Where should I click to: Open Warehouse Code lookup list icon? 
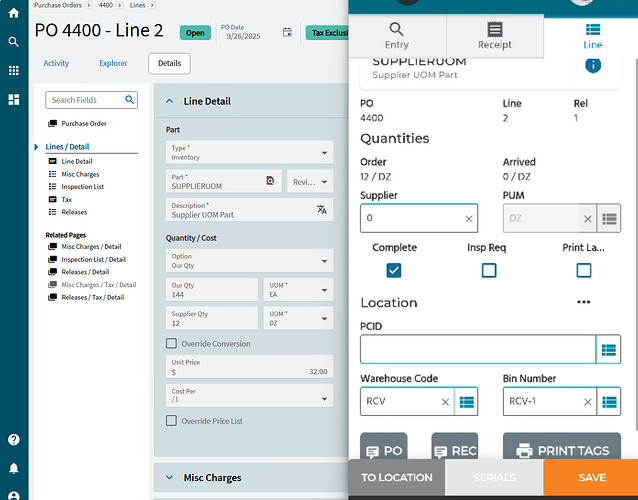[x=466, y=402]
